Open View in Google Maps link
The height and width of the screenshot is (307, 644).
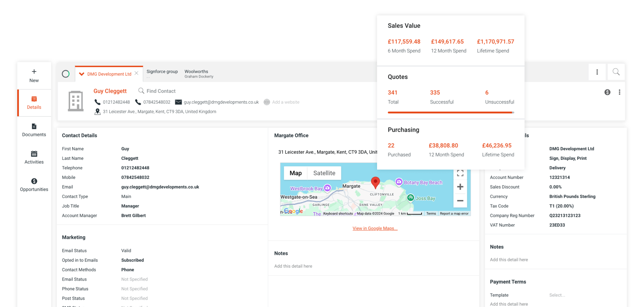[x=375, y=228]
